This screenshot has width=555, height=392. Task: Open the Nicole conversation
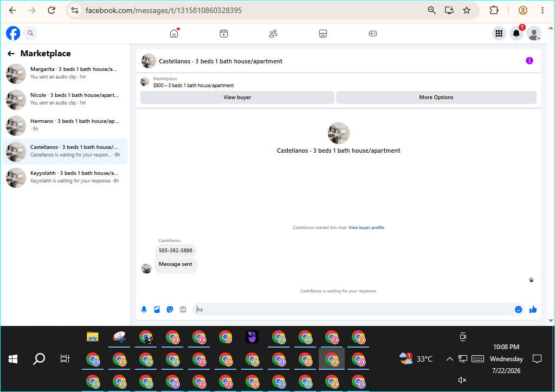coord(65,99)
